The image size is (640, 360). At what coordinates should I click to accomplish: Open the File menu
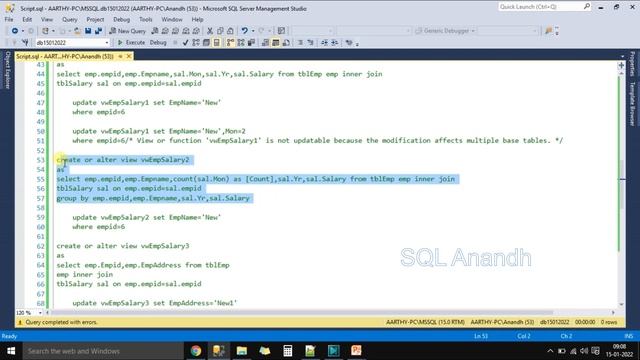tap(9, 19)
